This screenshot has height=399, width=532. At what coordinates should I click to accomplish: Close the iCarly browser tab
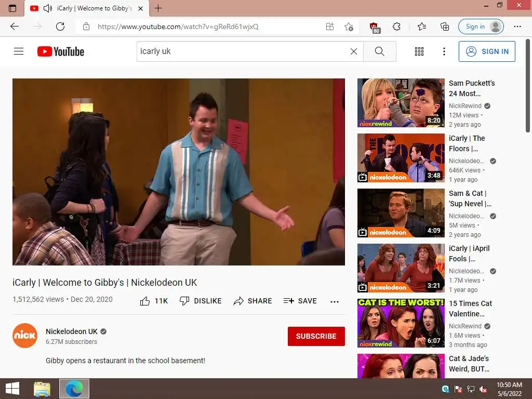click(140, 8)
